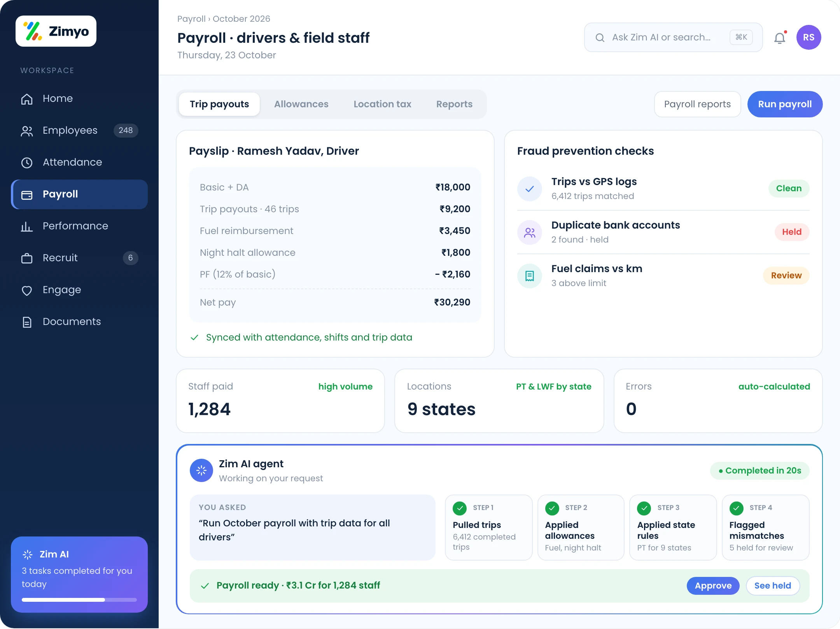
Task: Click the search magnifier icon
Action: pos(600,37)
